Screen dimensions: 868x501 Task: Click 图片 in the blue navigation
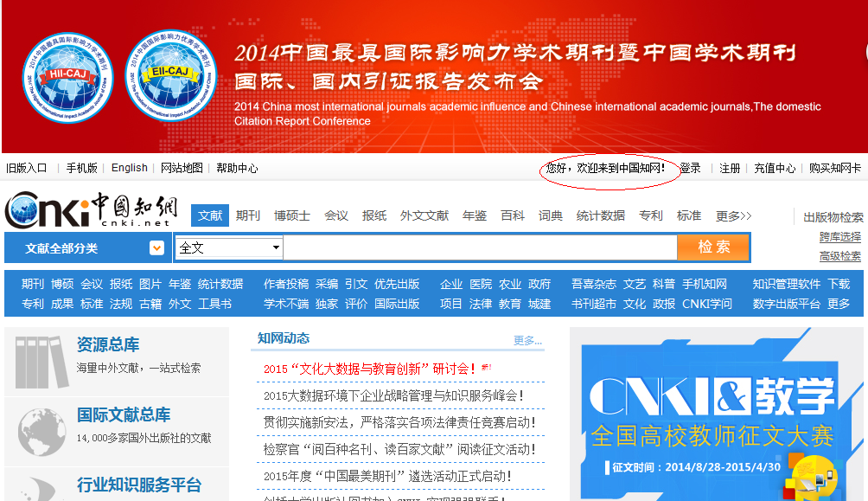click(150, 285)
